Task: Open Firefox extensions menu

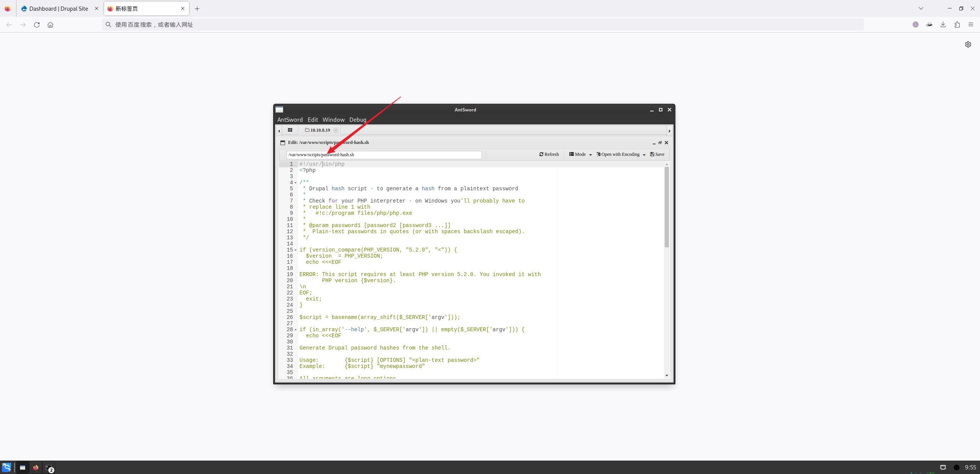Action: (957, 25)
